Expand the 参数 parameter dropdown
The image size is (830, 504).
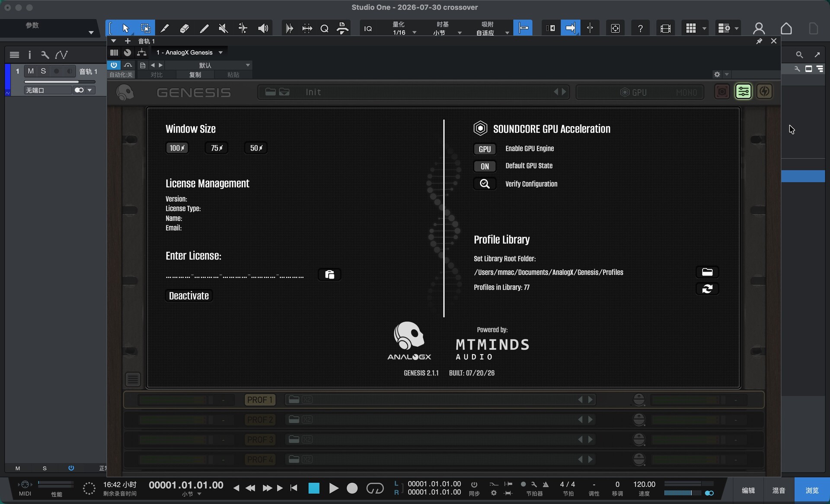[91, 32]
